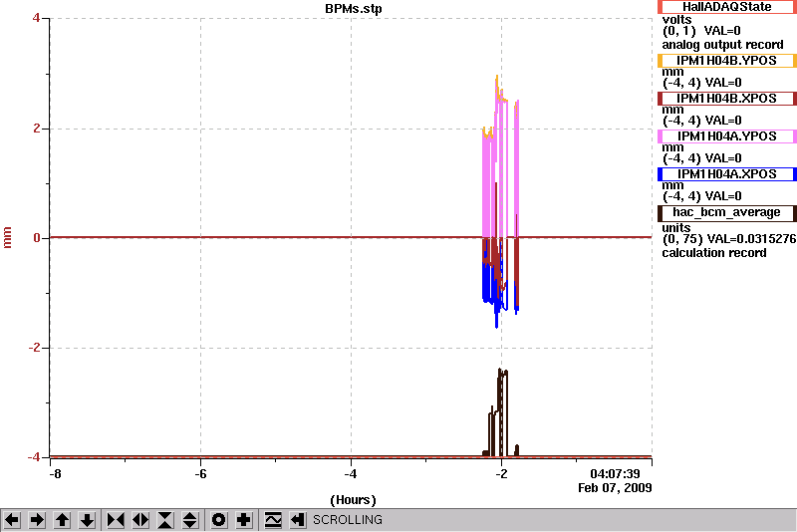Click the (-4, 4) VAL=0 under IPM1H04B.YPOS

[x=702, y=83]
